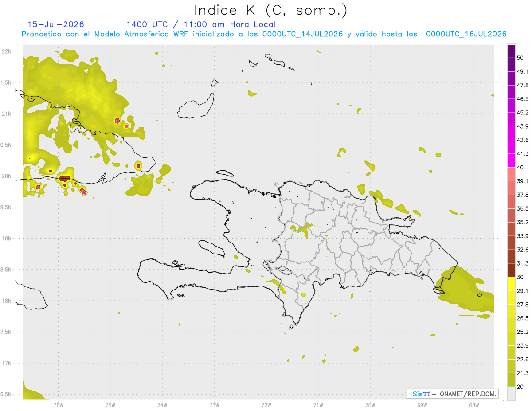This screenshot has width=532, height=411.
Task: Click the longitude label '73W'
Action: [x=214, y=405]
